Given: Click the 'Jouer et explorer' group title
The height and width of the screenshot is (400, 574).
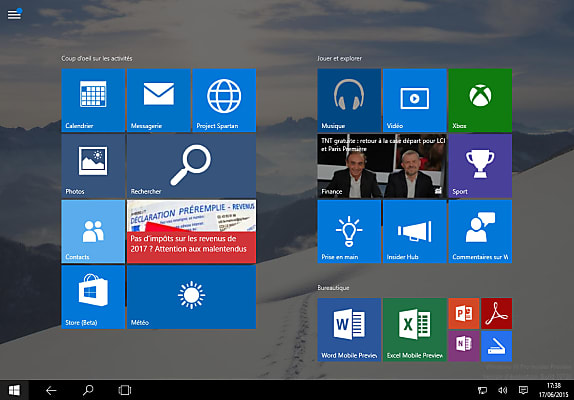Looking at the screenshot, I should (339, 59).
